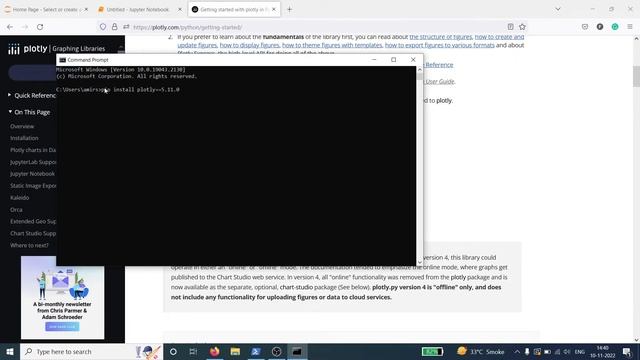
Task: Open how to theme figures with templates link
Action: [x=332, y=45]
